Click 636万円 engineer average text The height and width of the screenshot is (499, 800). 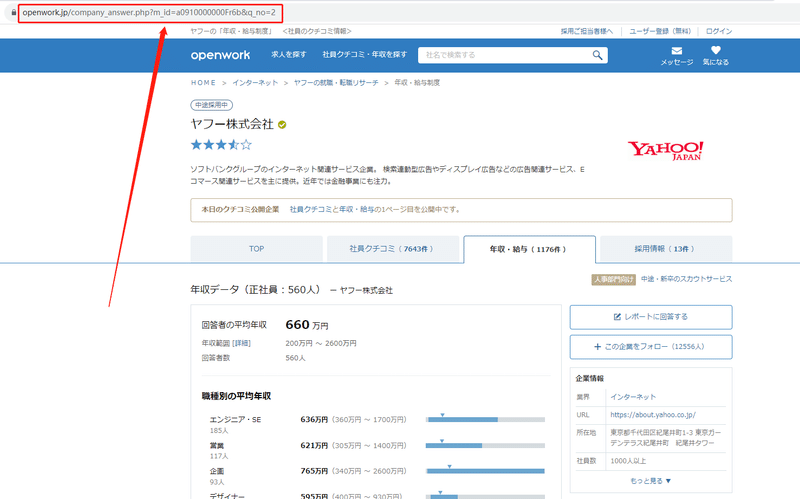tap(314, 419)
